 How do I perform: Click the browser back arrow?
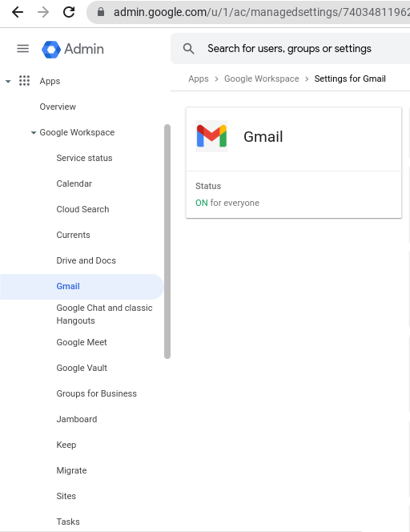tap(18, 12)
